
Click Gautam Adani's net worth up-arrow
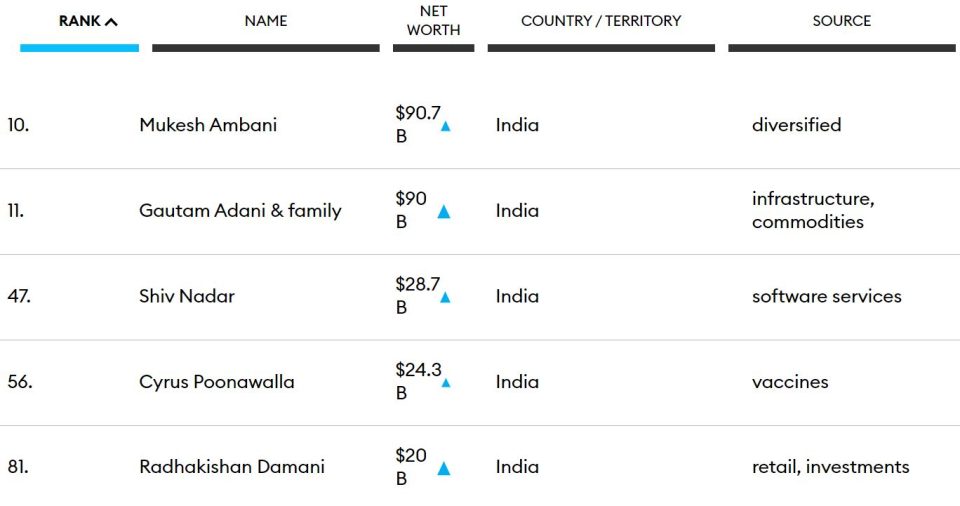[444, 212]
